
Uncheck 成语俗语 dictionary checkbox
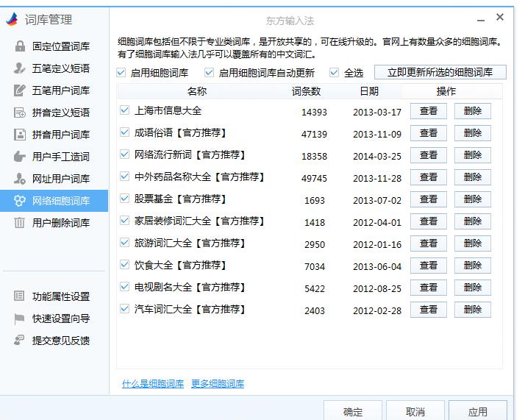(x=124, y=132)
